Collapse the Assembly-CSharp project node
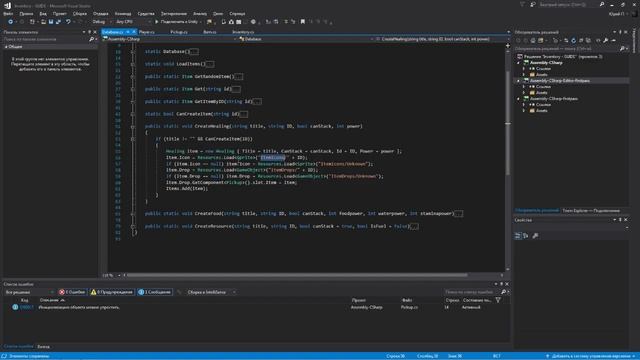This screenshot has height=360, width=640. tap(519, 63)
